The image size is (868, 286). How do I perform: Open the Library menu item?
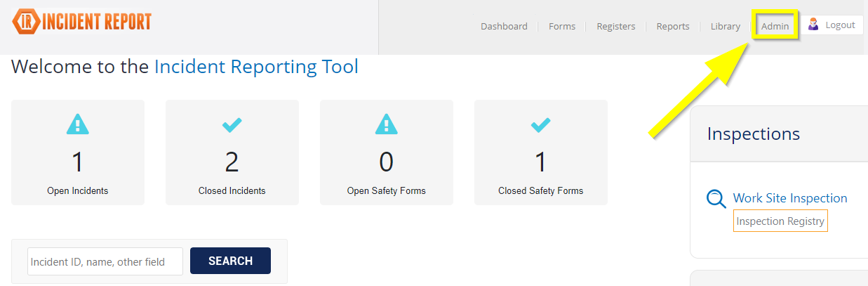pos(725,27)
